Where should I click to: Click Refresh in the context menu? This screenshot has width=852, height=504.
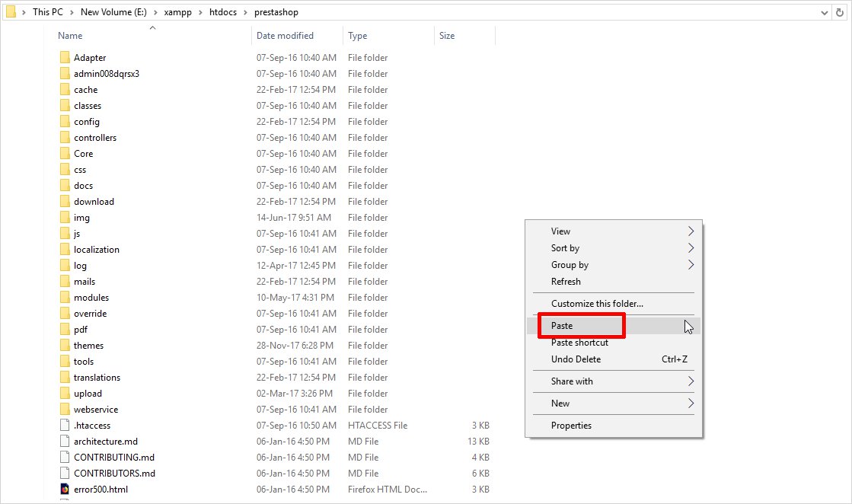click(x=614, y=282)
